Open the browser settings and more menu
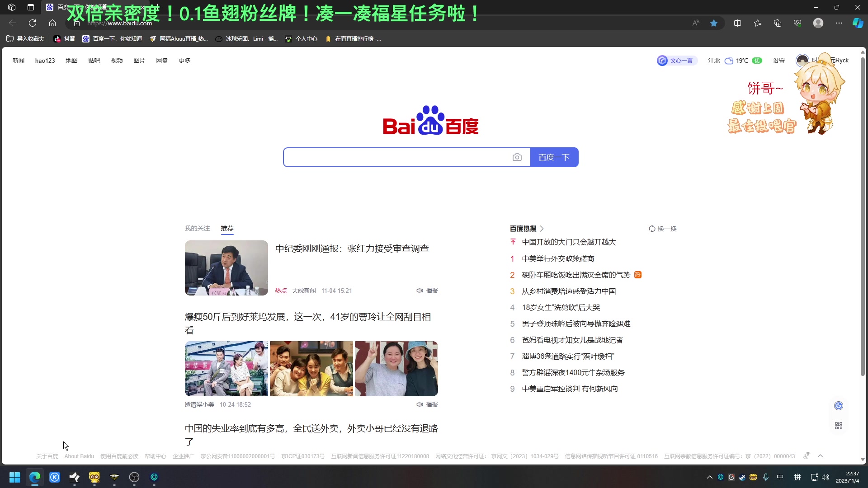 tap(839, 23)
